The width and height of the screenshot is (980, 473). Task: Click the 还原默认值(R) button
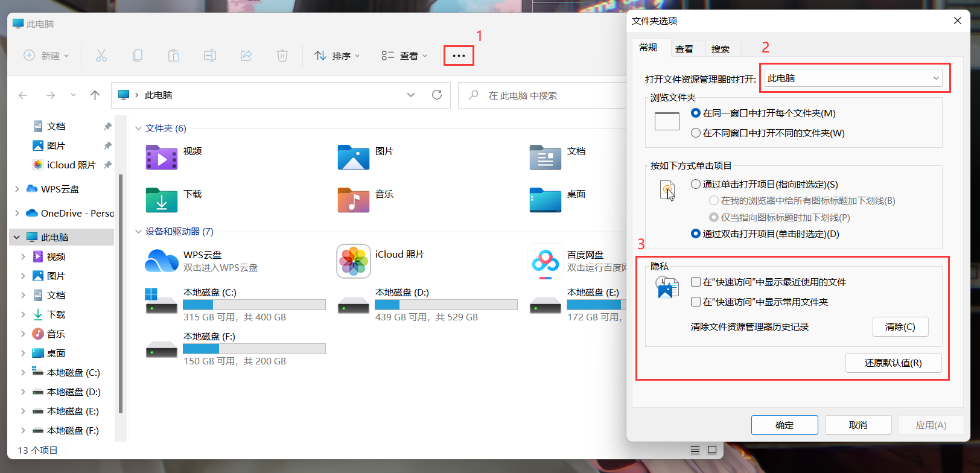tap(893, 363)
